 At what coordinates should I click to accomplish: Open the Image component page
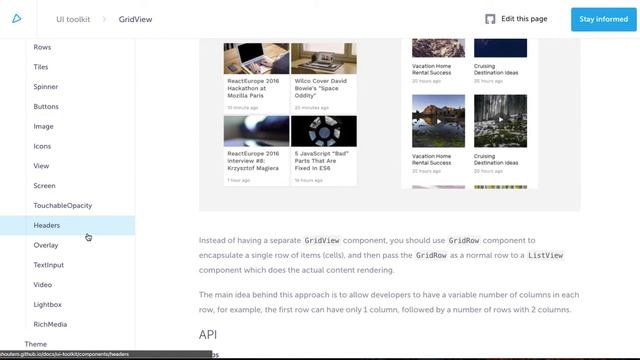(43, 126)
